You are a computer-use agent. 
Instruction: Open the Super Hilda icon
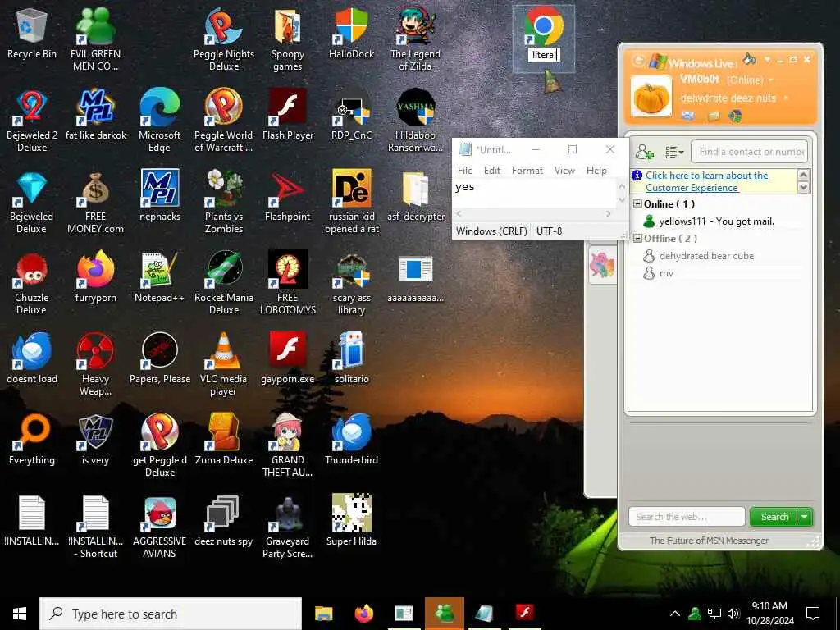click(x=351, y=521)
